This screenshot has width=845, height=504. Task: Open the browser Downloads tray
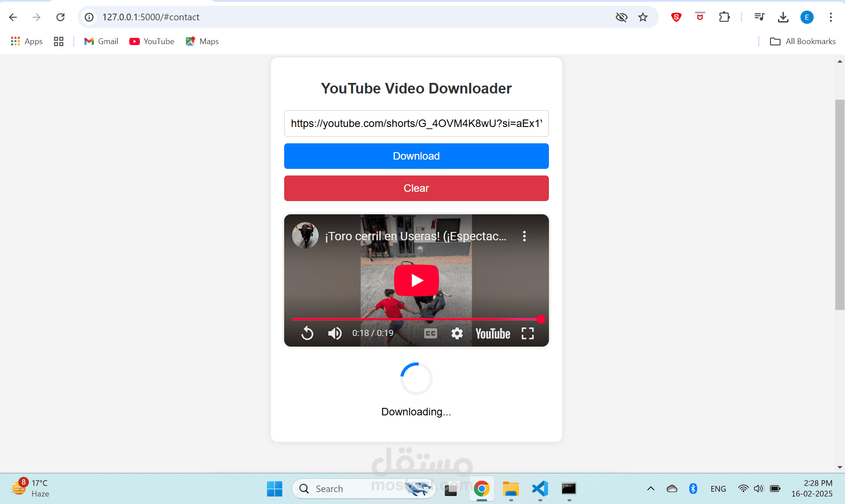(783, 17)
